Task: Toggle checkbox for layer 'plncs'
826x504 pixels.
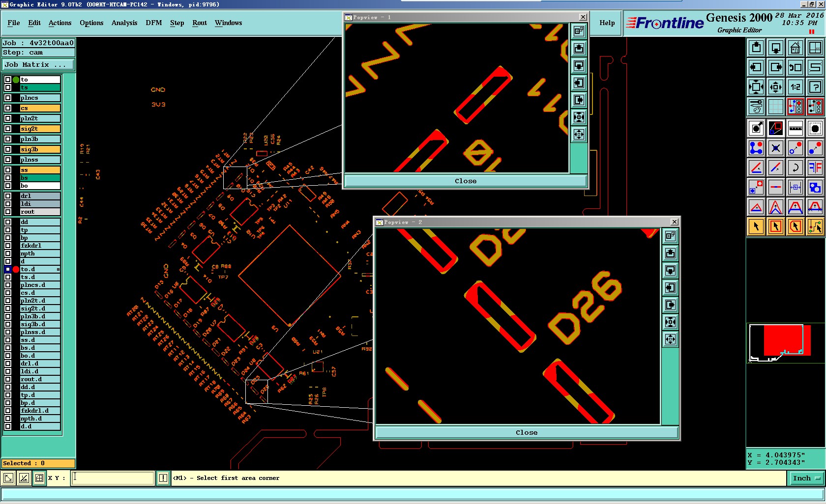Action: point(8,98)
